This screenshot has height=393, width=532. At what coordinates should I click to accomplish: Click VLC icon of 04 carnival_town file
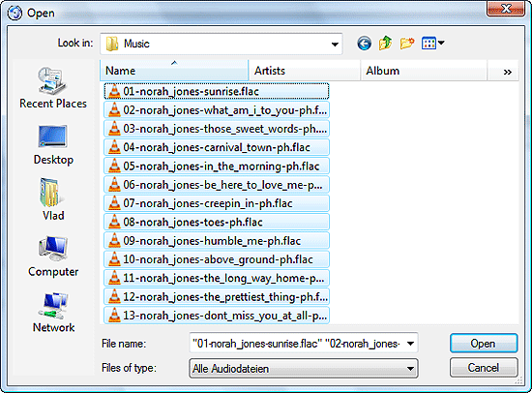click(114, 147)
